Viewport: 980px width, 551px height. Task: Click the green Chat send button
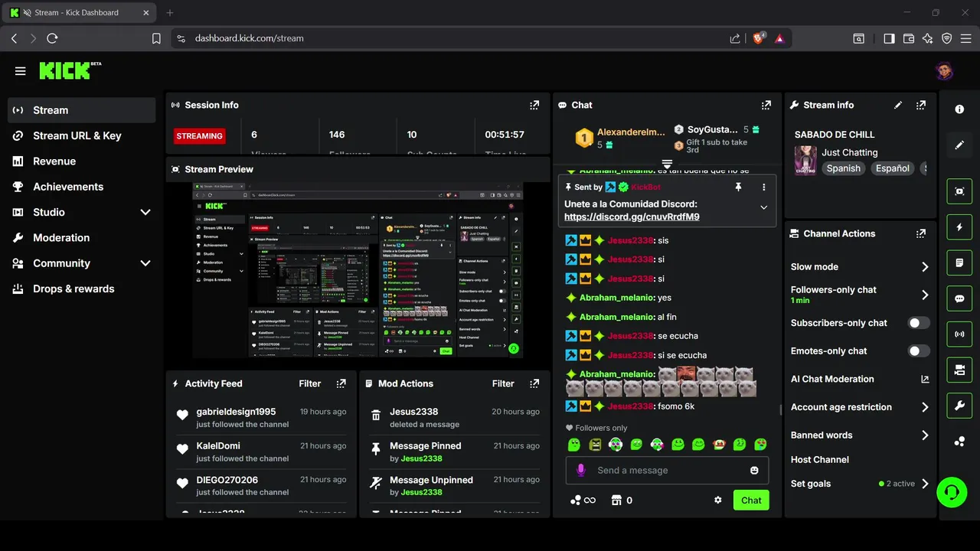coord(751,500)
